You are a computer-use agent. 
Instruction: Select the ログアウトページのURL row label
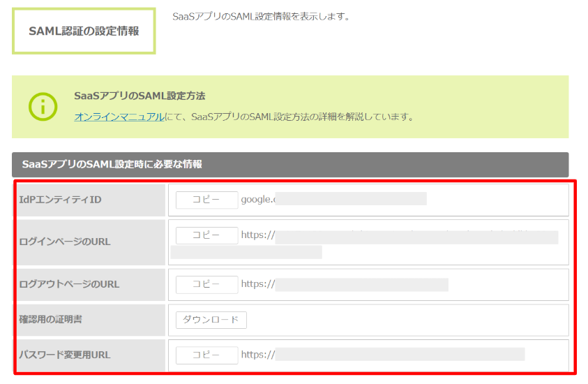[69, 285]
